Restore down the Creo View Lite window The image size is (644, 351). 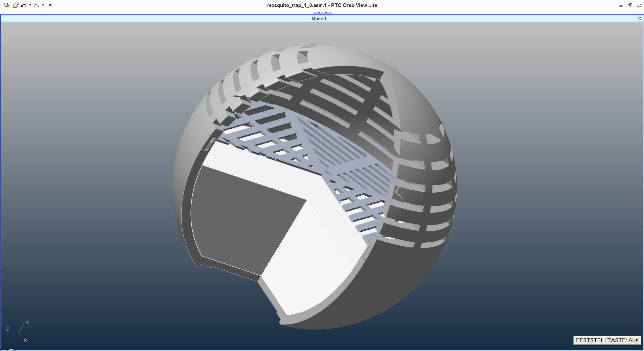(630, 5)
